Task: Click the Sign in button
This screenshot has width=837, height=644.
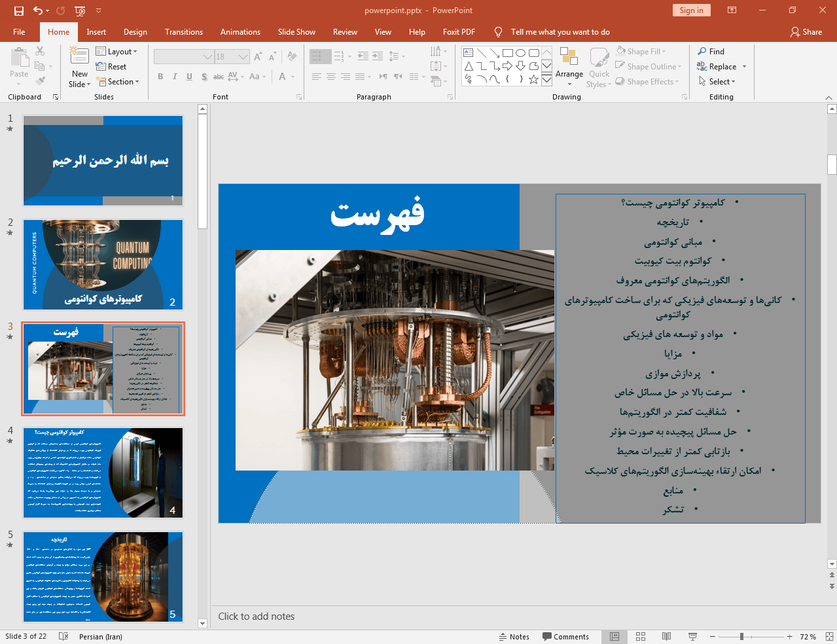Action: tap(691, 10)
